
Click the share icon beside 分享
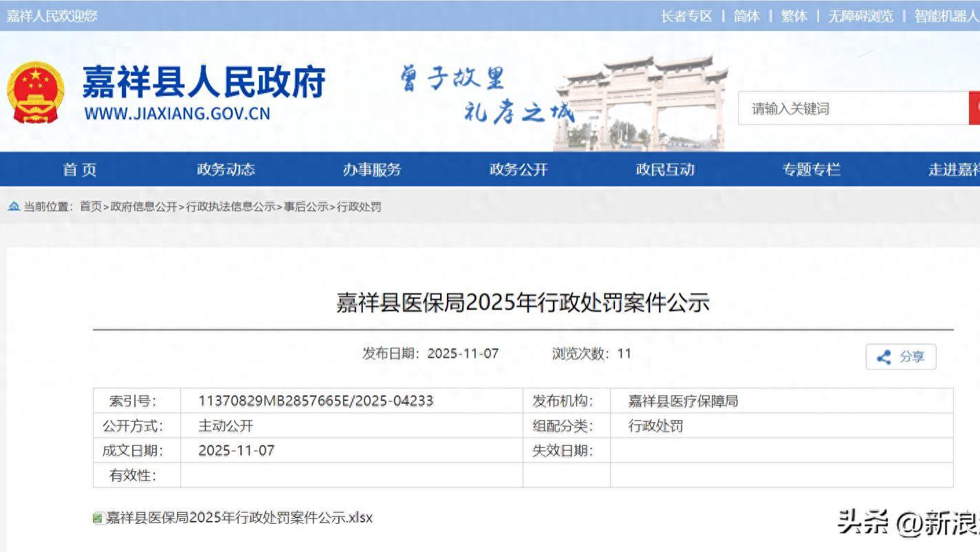click(884, 357)
